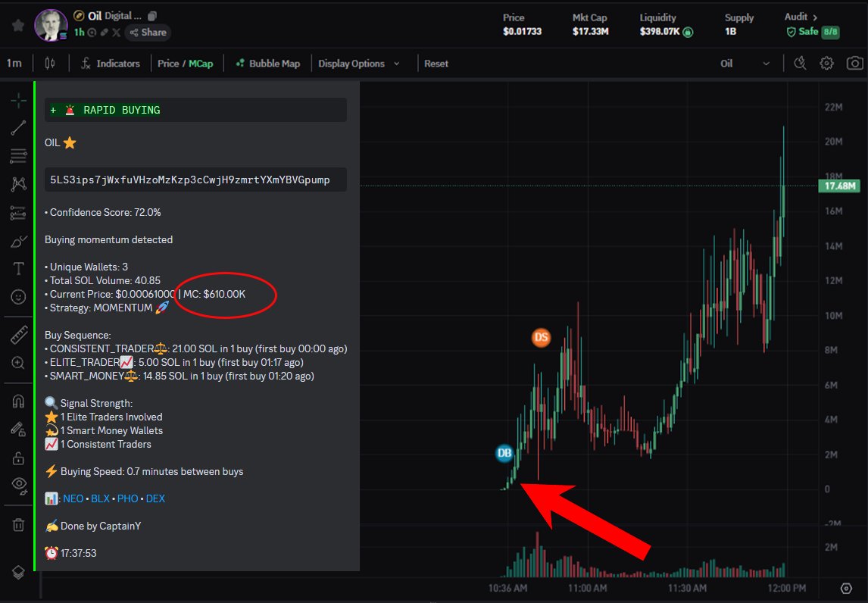Click the DB marker on chart
Screen dimensions: 868x603
click(x=504, y=454)
